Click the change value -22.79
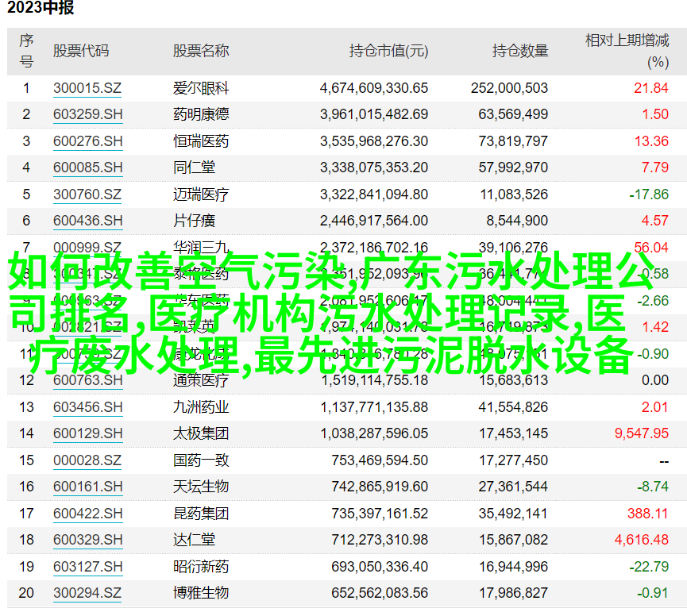 click(649, 567)
